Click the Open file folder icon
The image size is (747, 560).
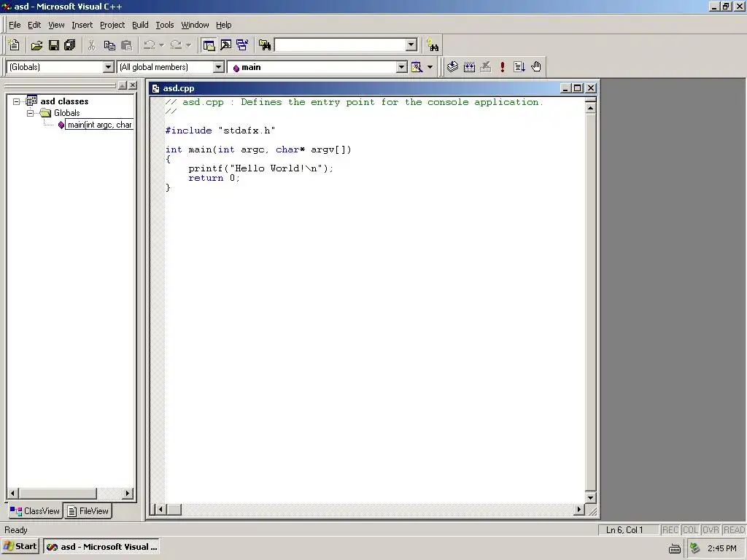click(36, 45)
